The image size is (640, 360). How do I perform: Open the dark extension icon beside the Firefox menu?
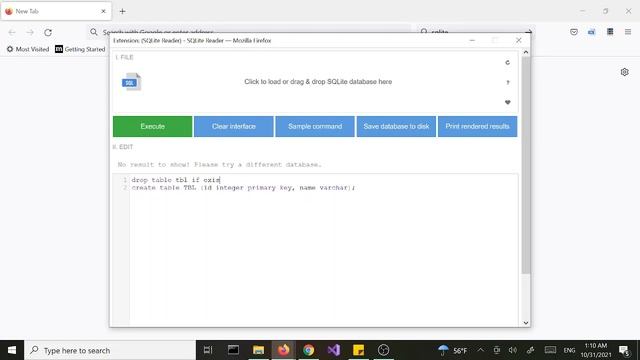click(610, 32)
